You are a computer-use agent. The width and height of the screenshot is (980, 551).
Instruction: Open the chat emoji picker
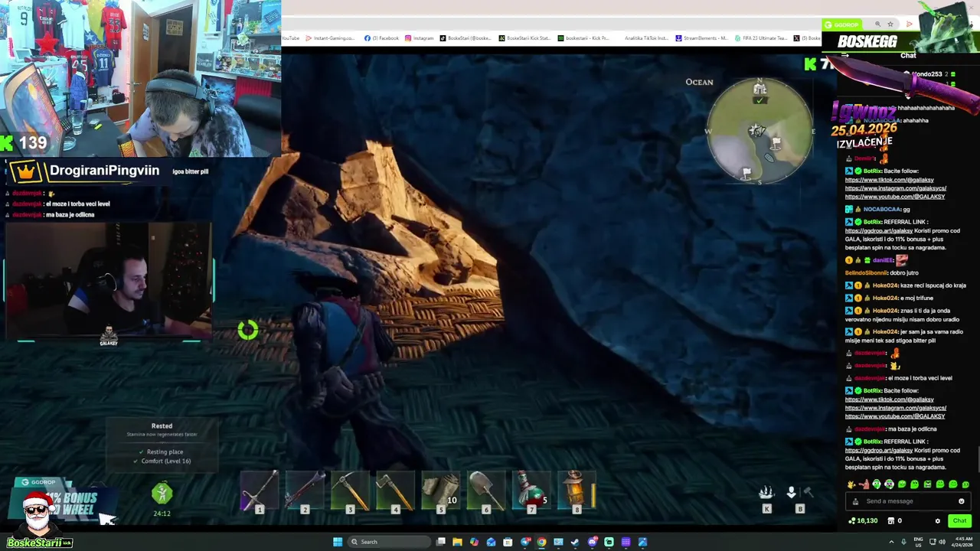tap(962, 501)
